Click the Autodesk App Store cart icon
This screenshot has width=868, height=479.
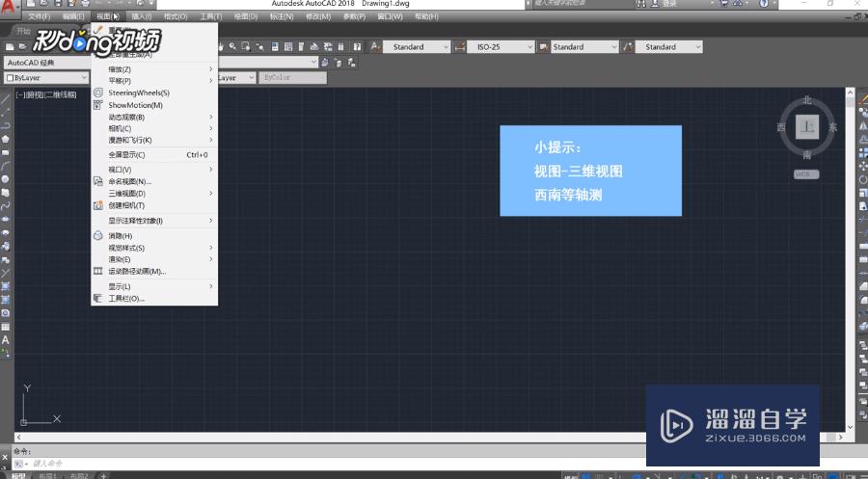pyautogui.click(x=724, y=4)
